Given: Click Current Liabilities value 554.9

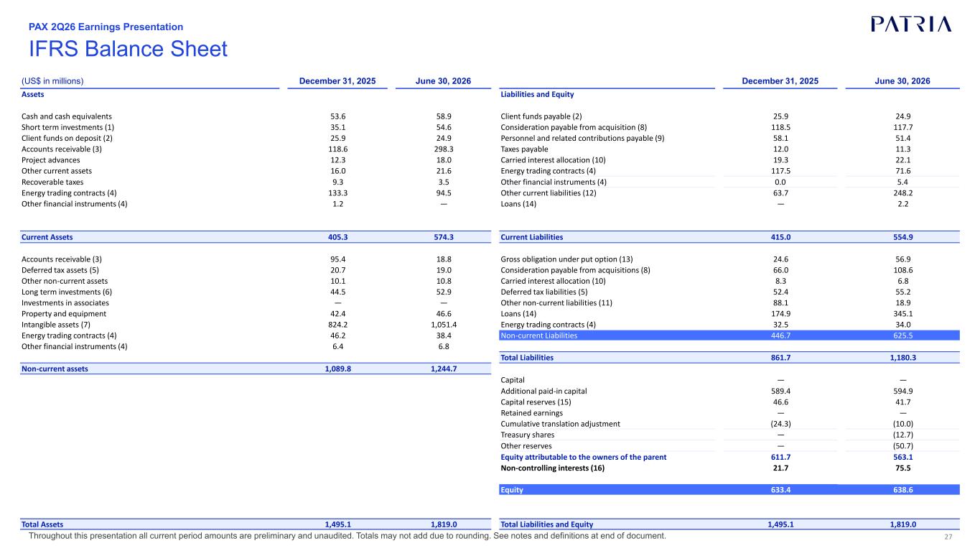Looking at the screenshot, I should click(x=902, y=237).
